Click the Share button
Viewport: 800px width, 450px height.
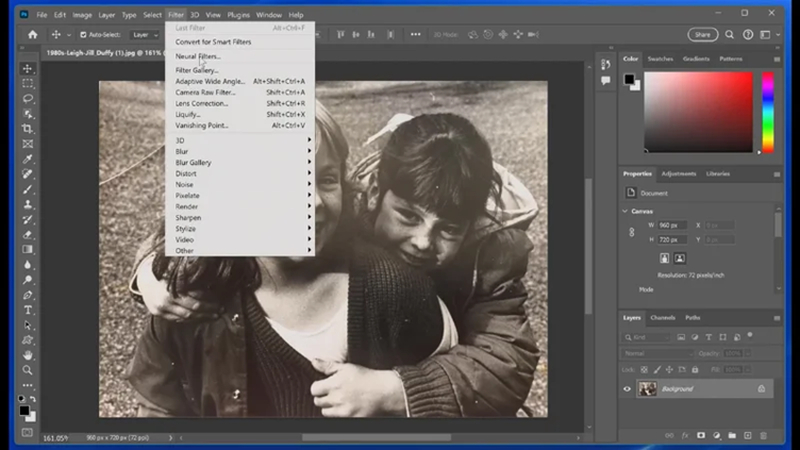703,35
